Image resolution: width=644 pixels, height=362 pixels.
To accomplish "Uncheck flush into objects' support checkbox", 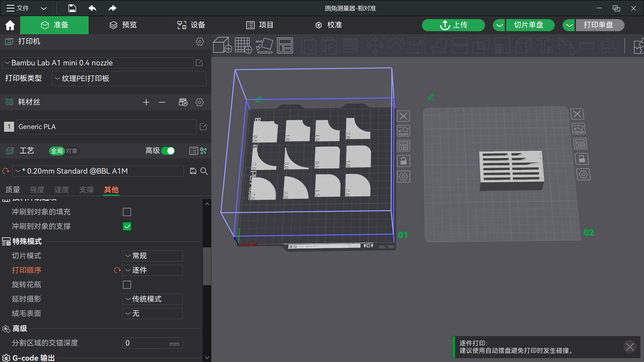I will (127, 226).
